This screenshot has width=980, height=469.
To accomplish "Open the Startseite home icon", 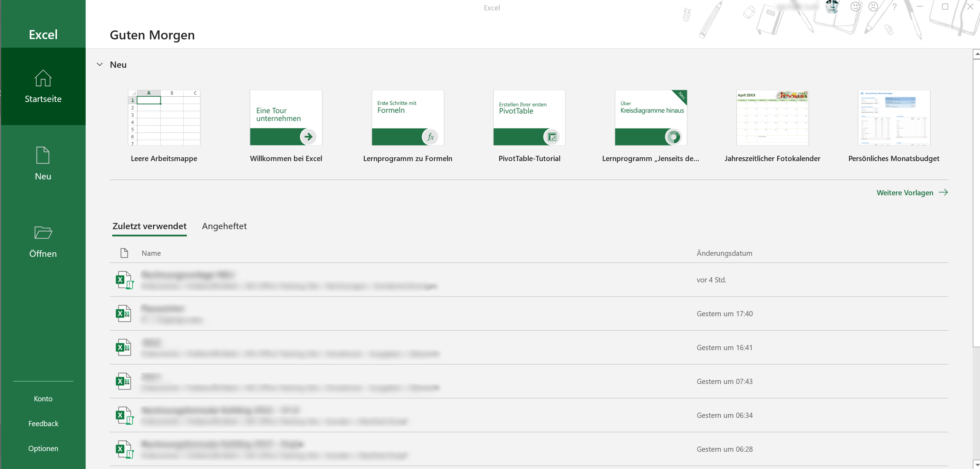I will [43, 78].
